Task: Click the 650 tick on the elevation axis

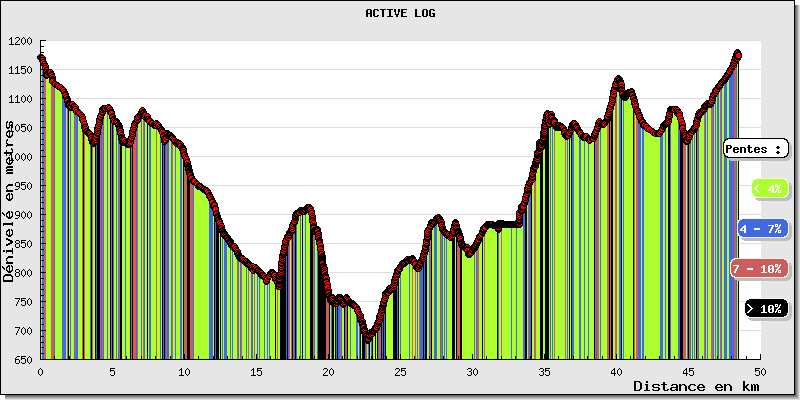Action: click(x=23, y=359)
